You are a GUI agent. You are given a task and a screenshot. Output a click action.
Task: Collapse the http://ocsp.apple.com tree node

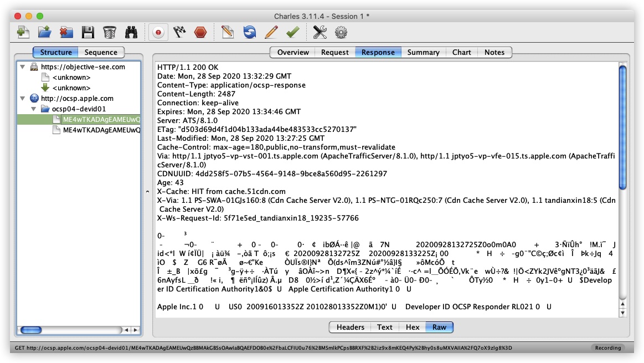point(23,98)
